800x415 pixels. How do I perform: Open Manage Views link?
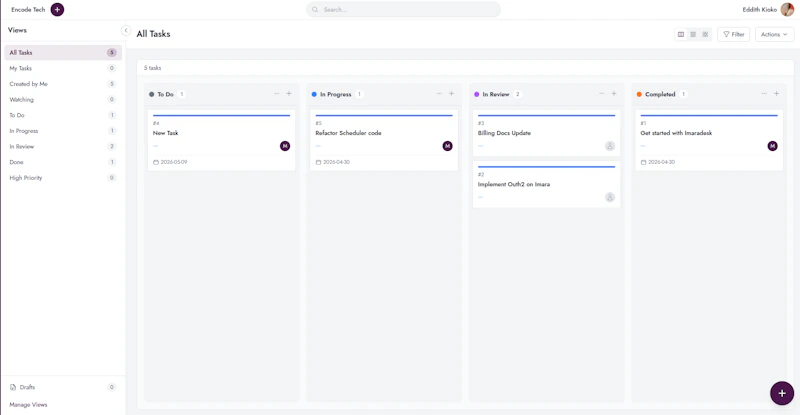[x=28, y=405]
